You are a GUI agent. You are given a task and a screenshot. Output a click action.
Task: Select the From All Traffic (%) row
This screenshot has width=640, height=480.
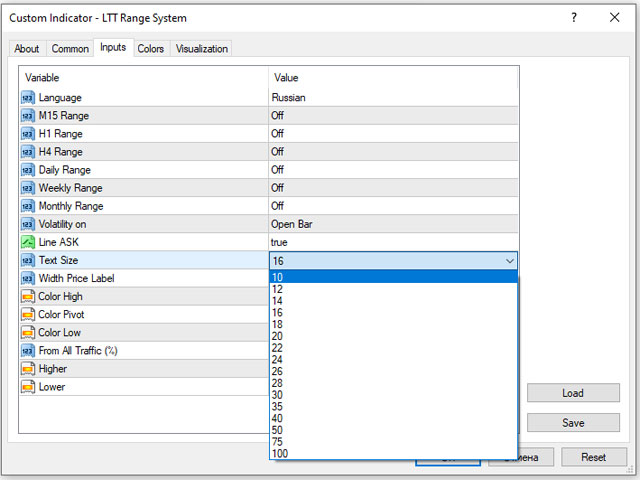(144, 351)
